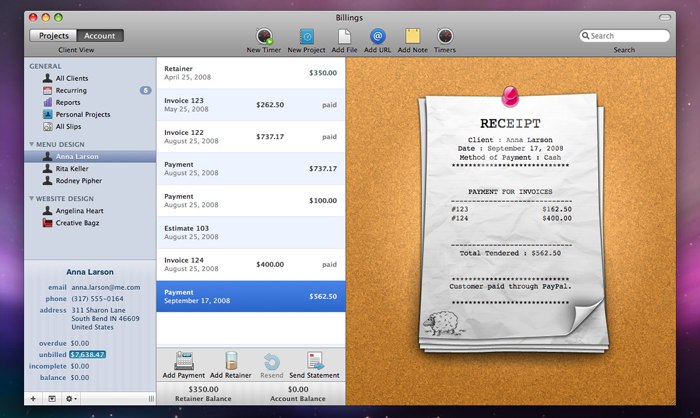Click the Add File icon
This screenshot has width=700, height=418.
[x=343, y=36]
